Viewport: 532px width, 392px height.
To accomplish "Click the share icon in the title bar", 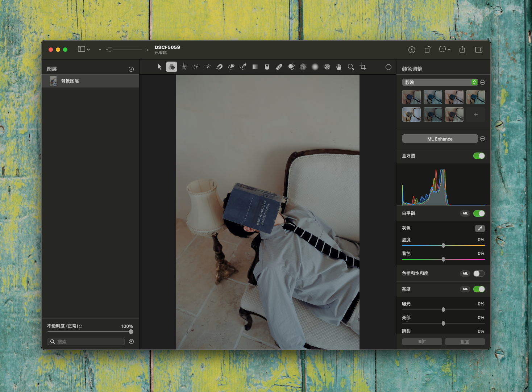I will click(462, 50).
